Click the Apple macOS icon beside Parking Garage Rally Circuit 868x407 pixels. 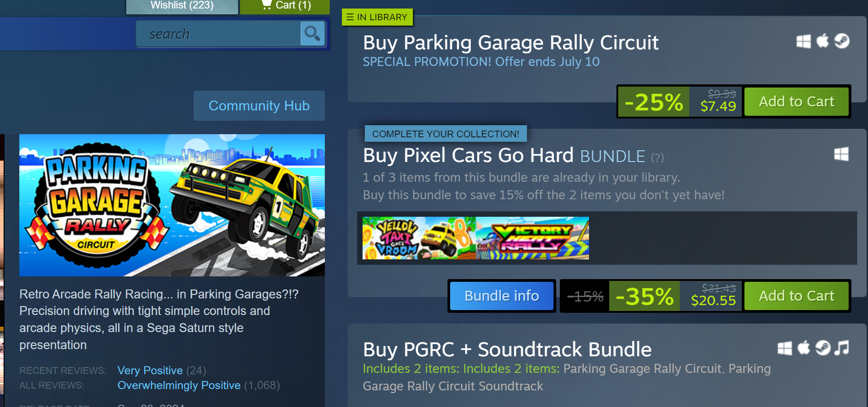pos(823,41)
